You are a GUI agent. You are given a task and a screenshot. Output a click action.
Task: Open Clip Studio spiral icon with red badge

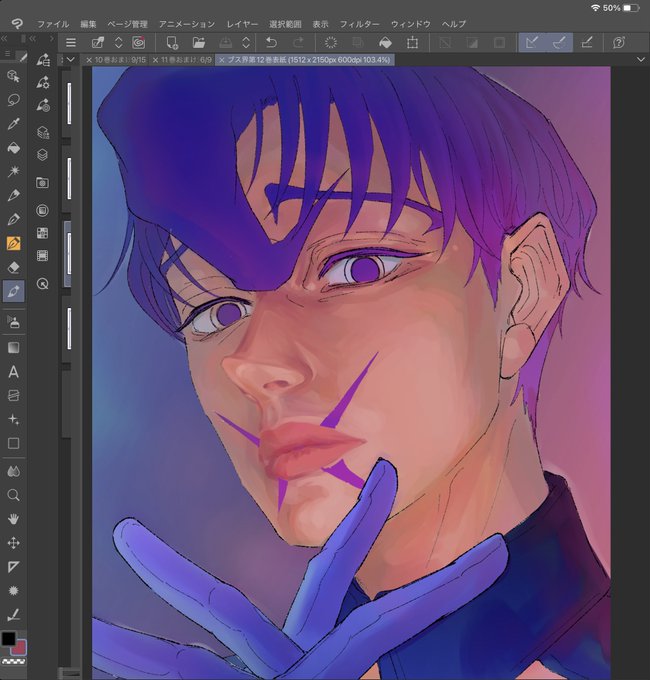pos(139,42)
